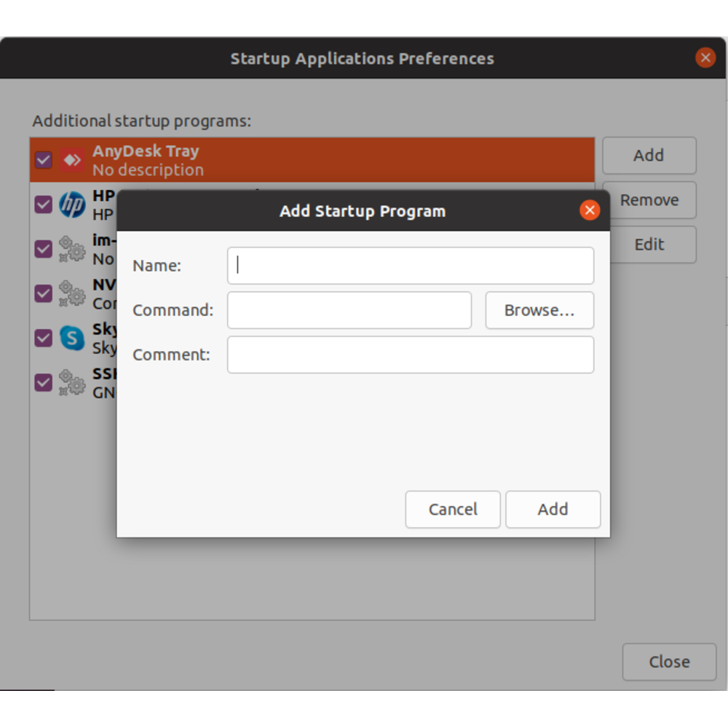Click the HP logo icon in list
Screen dimensions: 728x728
pyautogui.click(x=72, y=205)
